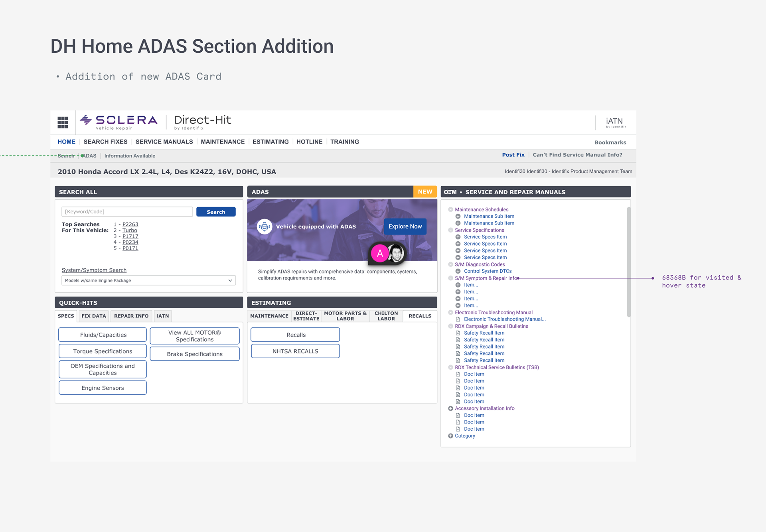Click top search code P0171
766x532 pixels.
click(130, 248)
